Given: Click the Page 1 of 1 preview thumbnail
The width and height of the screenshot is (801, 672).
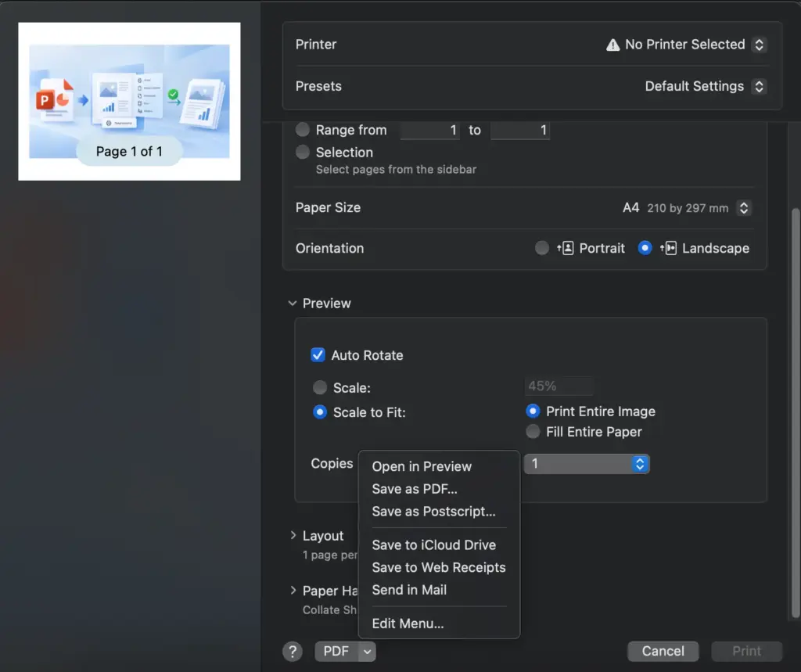Looking at the screenshot, I should click(129, 101).
